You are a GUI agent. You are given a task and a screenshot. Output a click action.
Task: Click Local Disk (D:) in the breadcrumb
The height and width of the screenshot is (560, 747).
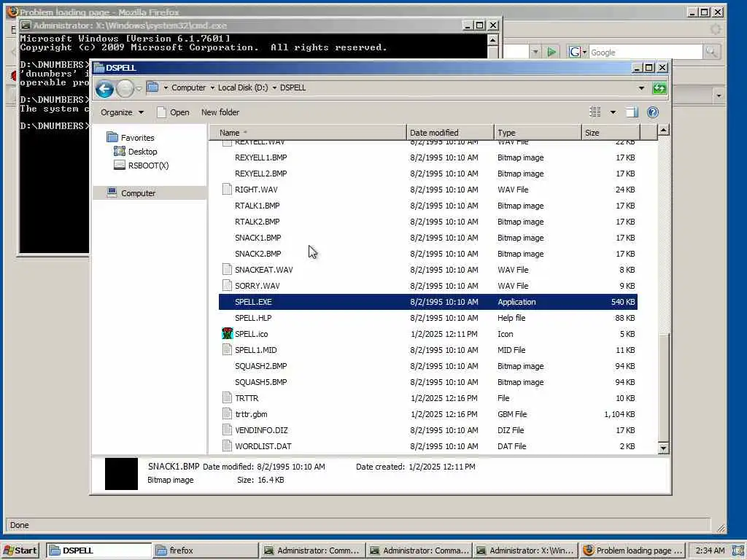pyautogui.click(x=243, y=87)
